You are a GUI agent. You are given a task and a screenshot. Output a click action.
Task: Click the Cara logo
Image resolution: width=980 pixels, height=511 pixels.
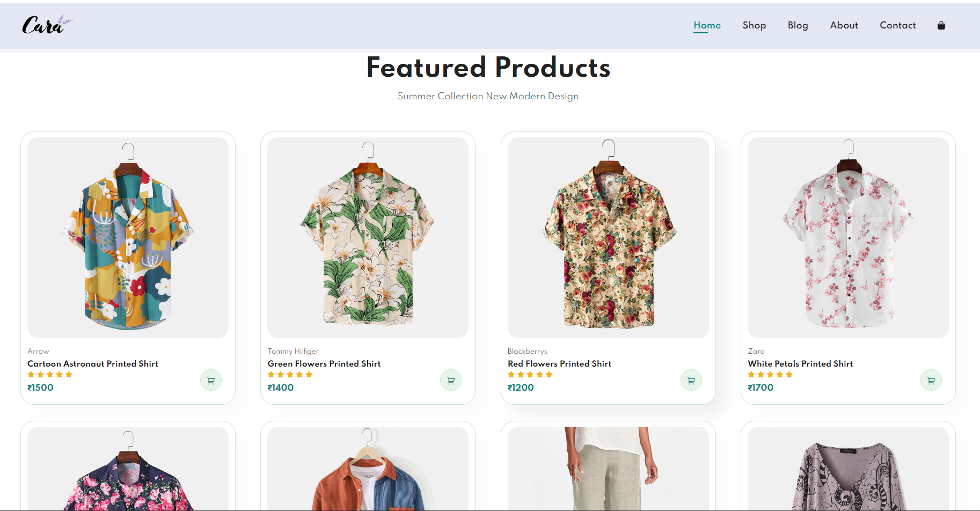46,25
